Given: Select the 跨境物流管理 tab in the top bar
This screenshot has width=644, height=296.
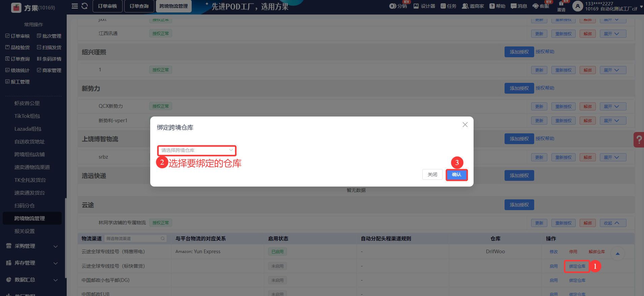Looking at the screenshot, I should [x=174, y=6].
